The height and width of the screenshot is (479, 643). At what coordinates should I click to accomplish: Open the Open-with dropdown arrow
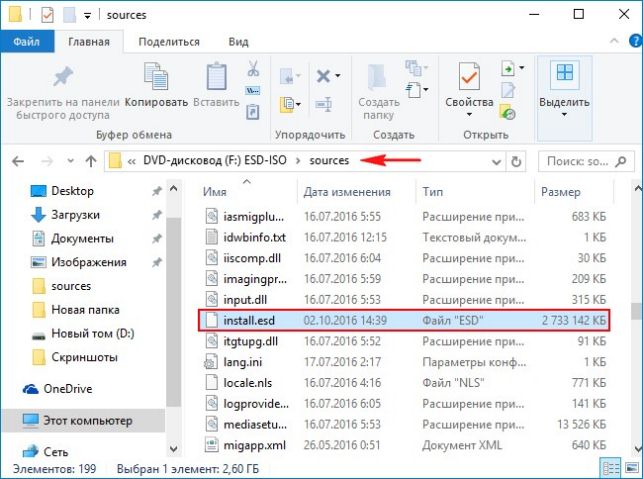[x=522, y=67]
